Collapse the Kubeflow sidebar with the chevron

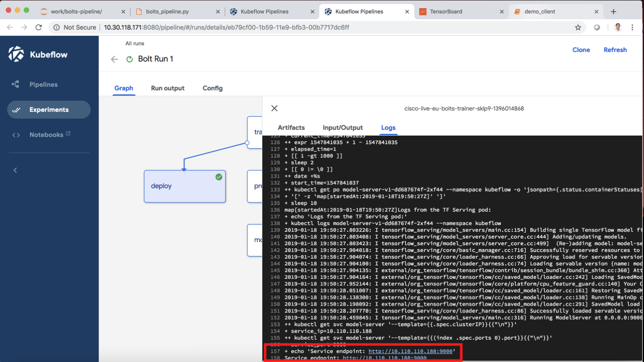(15, 170)
